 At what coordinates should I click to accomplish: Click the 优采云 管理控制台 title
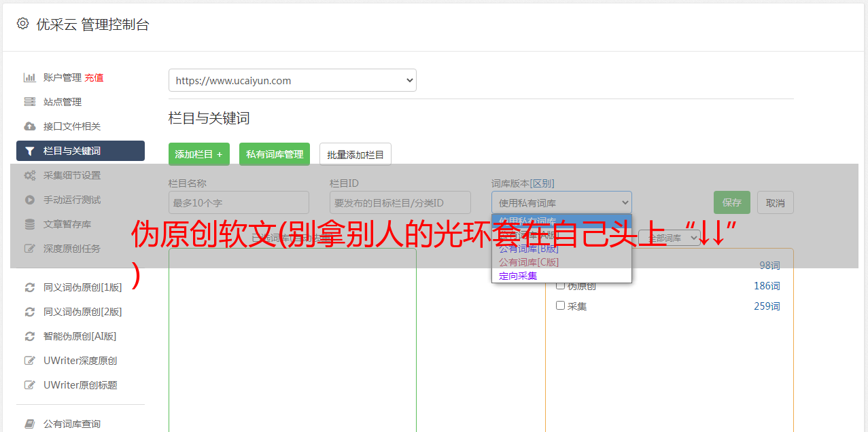tap(92, 24)
